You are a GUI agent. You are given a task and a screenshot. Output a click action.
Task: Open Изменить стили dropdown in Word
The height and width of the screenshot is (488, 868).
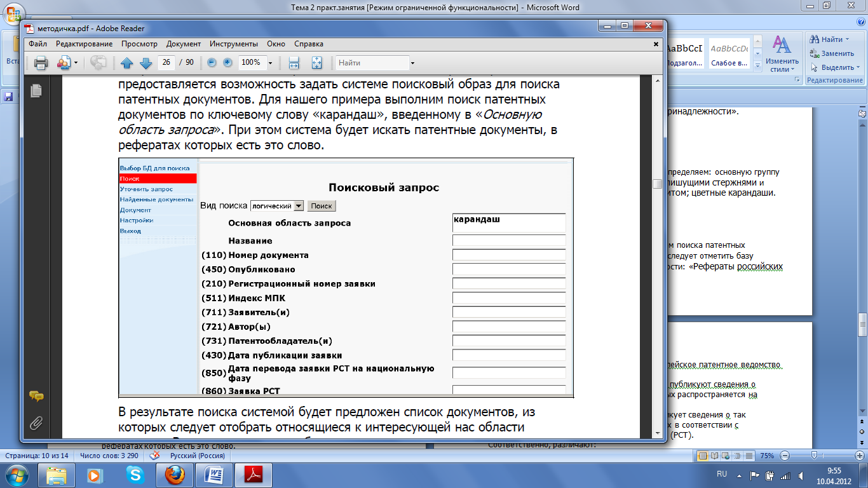[782, 53]
